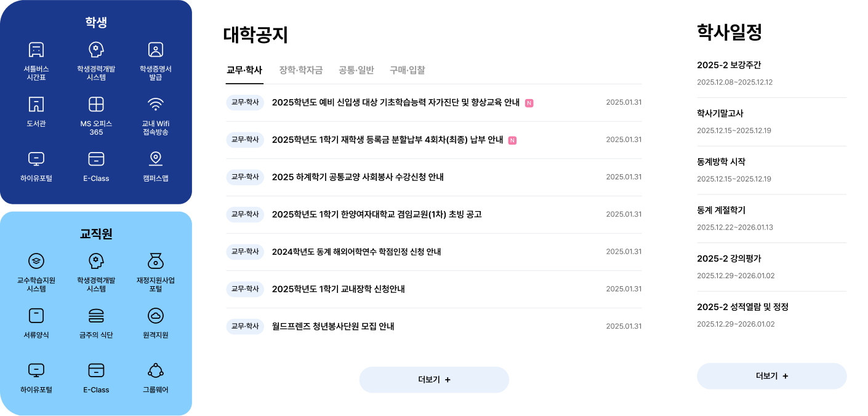Open the 원격지원 remote support icon
Viewport: 868px width, 416px height.
[155, 316]
